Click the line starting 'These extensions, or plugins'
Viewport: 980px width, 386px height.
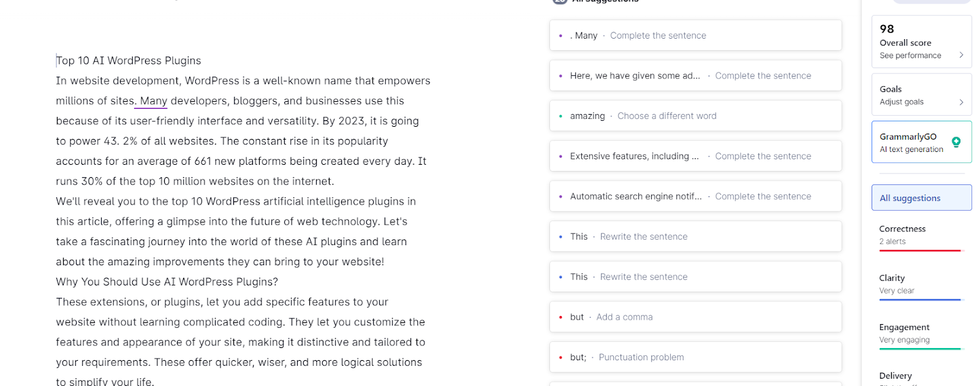[x=222, y=302]
